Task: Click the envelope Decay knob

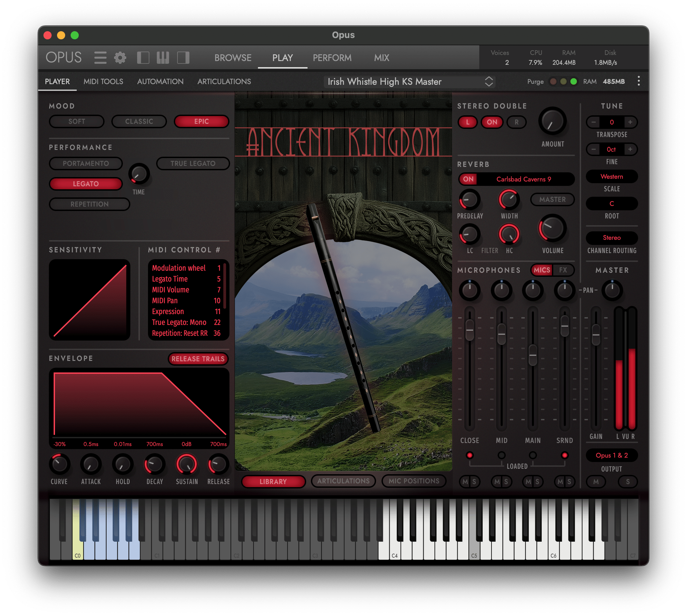Action: point(154,464)
